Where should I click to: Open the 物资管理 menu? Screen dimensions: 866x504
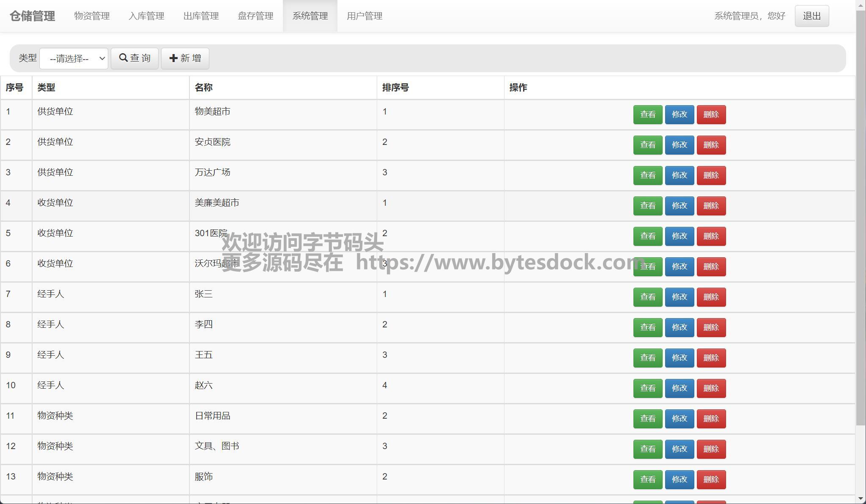click(x=92, y=16)
